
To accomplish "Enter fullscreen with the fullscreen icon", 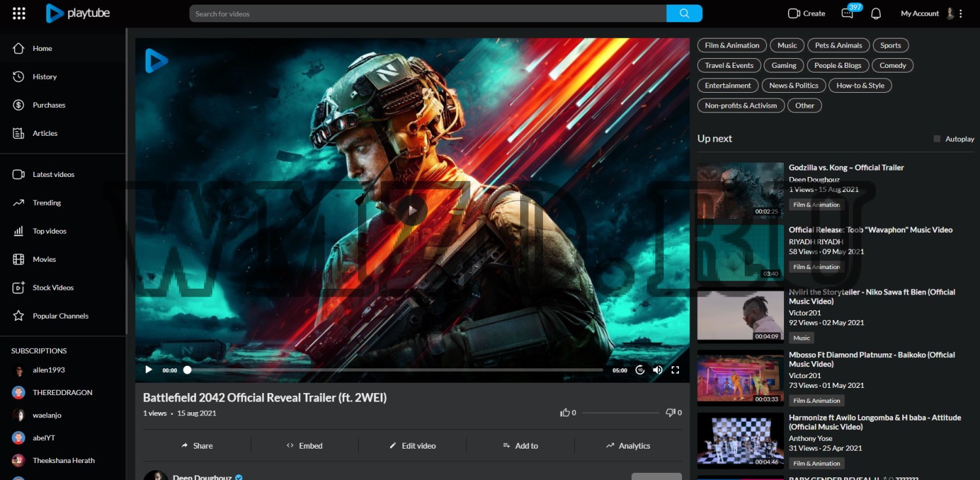I will (676, 370).
